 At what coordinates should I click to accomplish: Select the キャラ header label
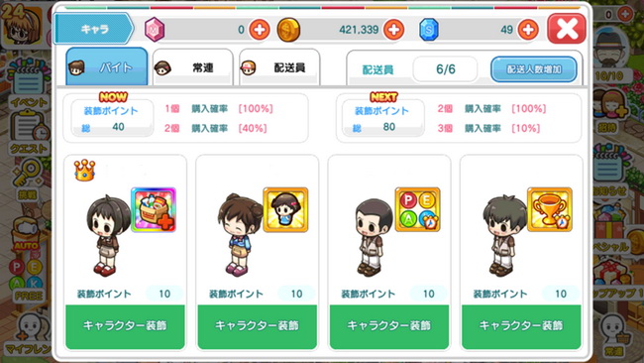tap(94, 29)
